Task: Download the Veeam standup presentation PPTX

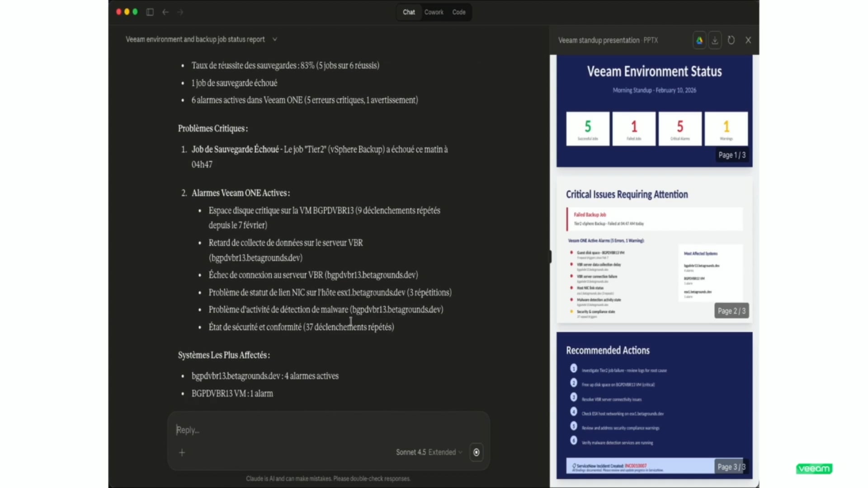Action: pos(715,40)
